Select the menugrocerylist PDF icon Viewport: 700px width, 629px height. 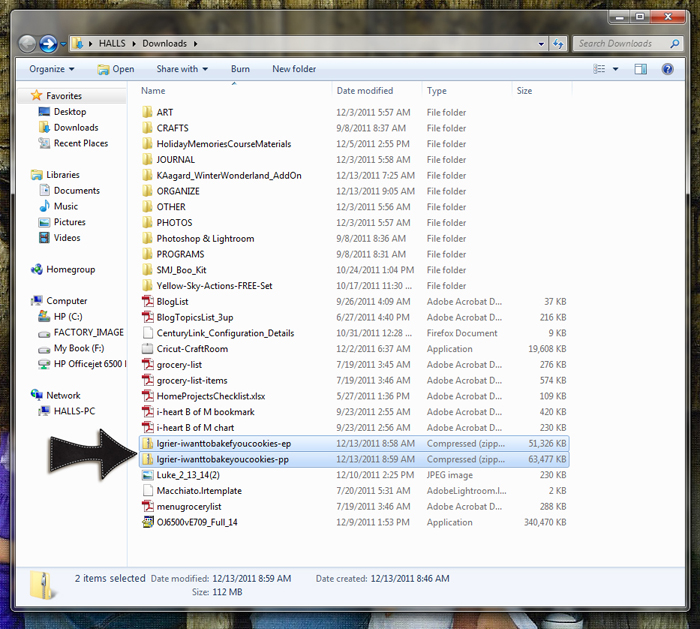(x=147, y=506)
